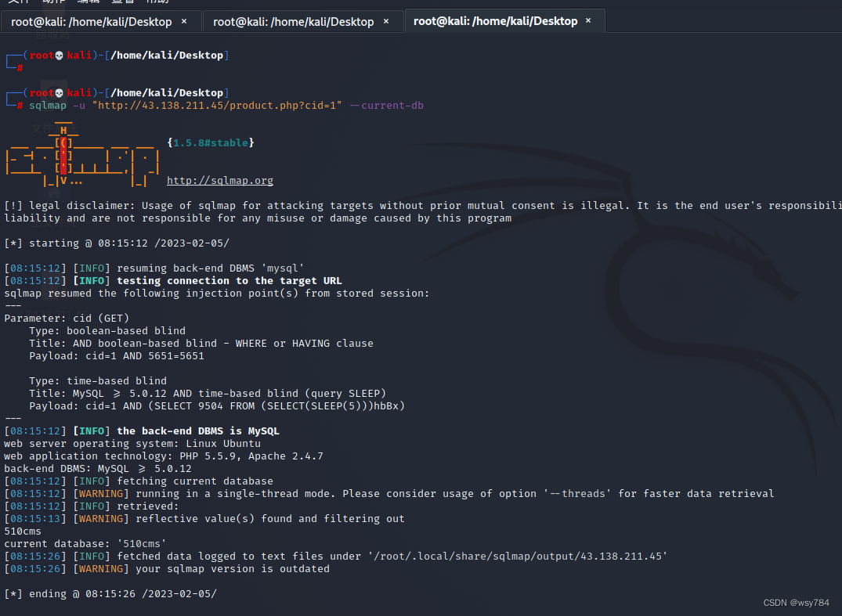Close the middle terminal tab
Screen dimensions: 842x616
click(386, 21)
